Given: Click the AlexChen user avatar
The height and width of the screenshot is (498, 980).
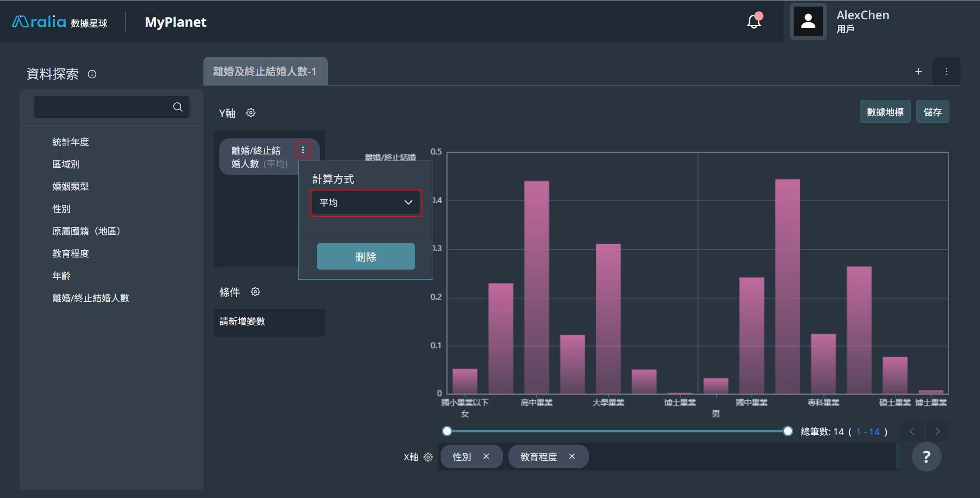Looking at the screenshot, I should (808, 21).
